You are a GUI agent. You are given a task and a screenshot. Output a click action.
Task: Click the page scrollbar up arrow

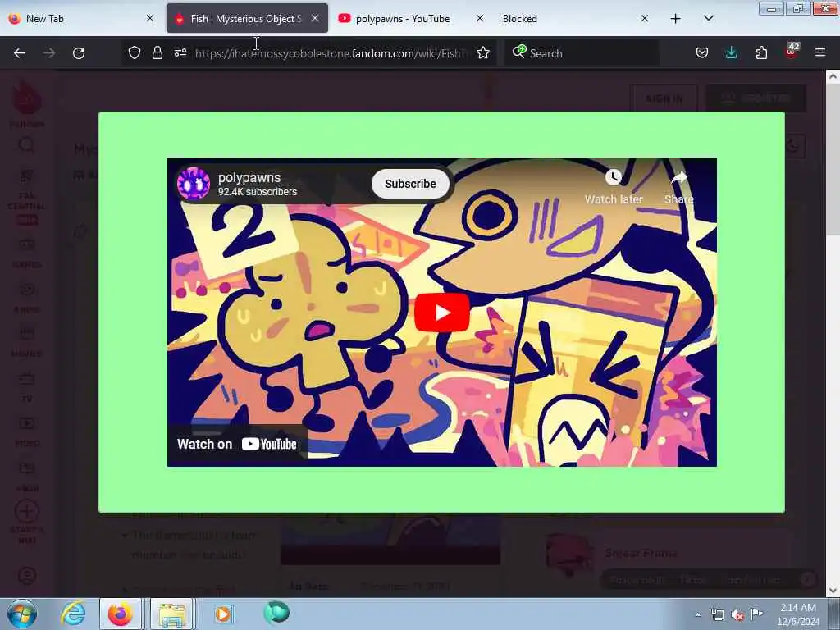tap(833, 76)
